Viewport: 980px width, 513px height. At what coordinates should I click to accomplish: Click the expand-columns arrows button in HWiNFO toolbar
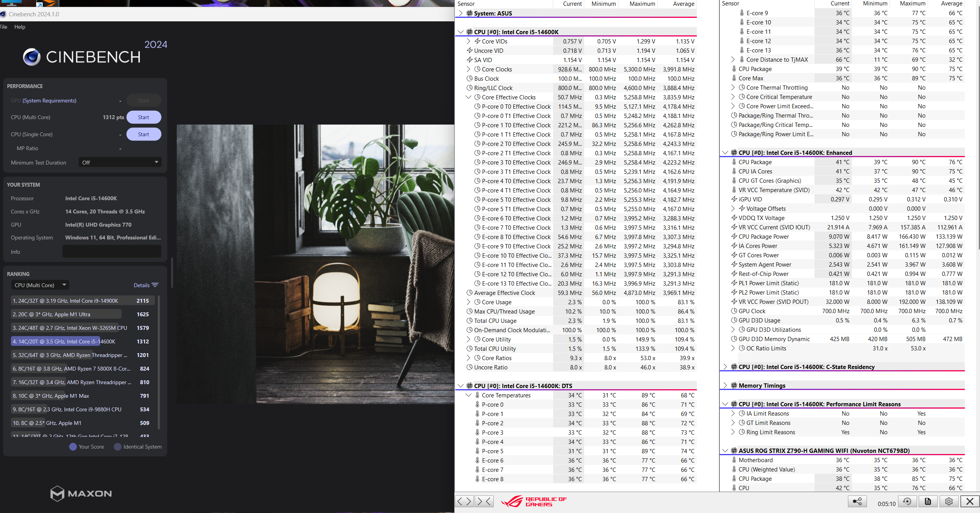pos(465,501)
